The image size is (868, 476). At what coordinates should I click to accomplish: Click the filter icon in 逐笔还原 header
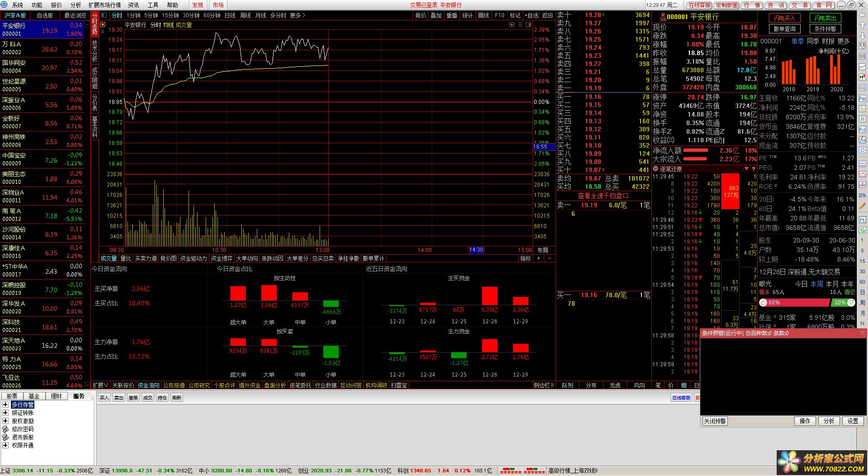(x=746, y=169)
